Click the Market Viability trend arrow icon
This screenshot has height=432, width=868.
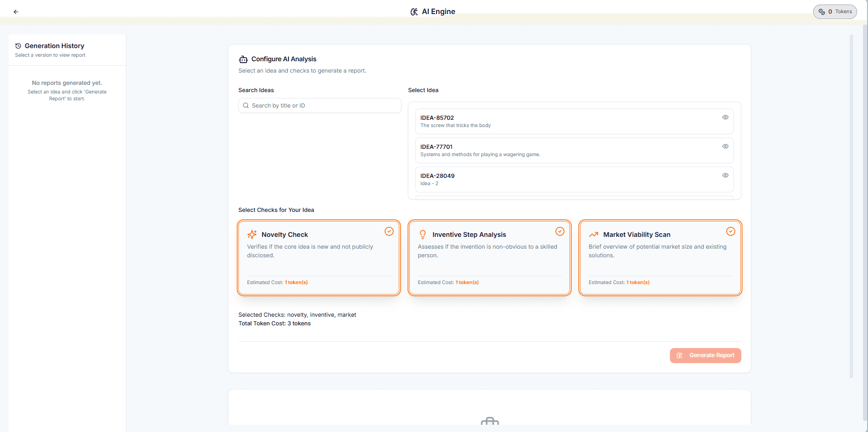pos(594,235)
